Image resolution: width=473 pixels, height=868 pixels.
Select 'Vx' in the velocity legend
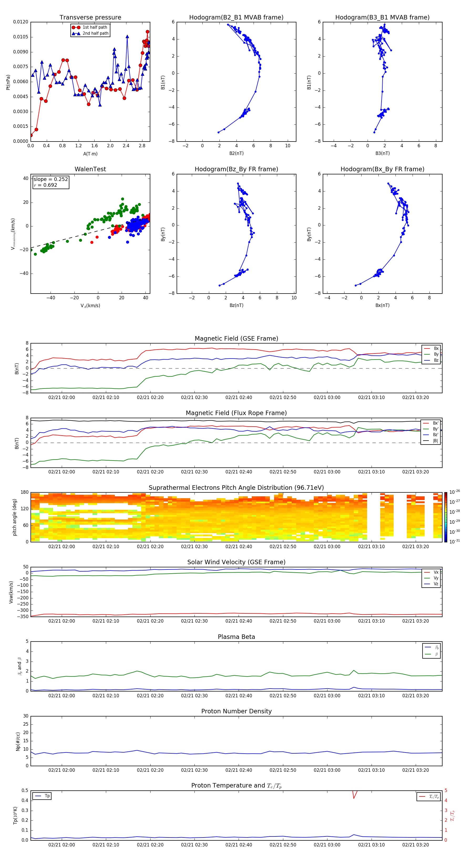tap(431, 572)
